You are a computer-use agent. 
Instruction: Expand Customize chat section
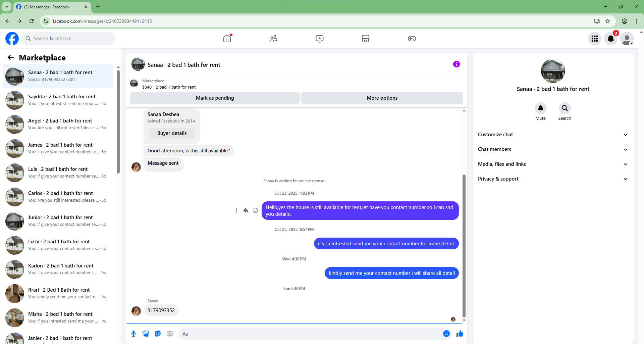(553, 135)
